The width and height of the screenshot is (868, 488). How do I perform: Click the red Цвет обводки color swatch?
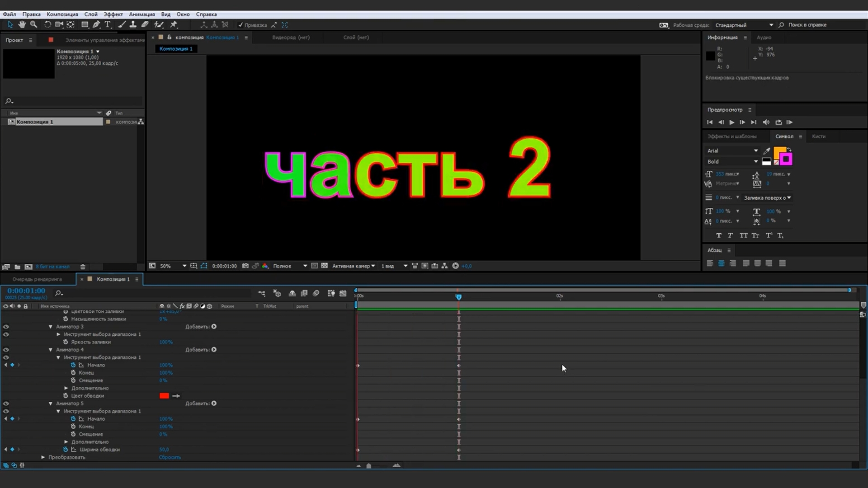click(164, 396)
